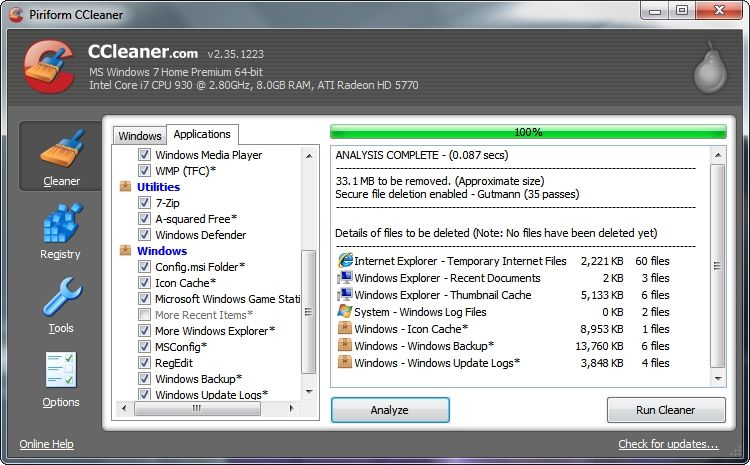Click the right arrow of horizontal scrollbar
Viewport: 750px width, 465px height.
[x=291, y=408]
